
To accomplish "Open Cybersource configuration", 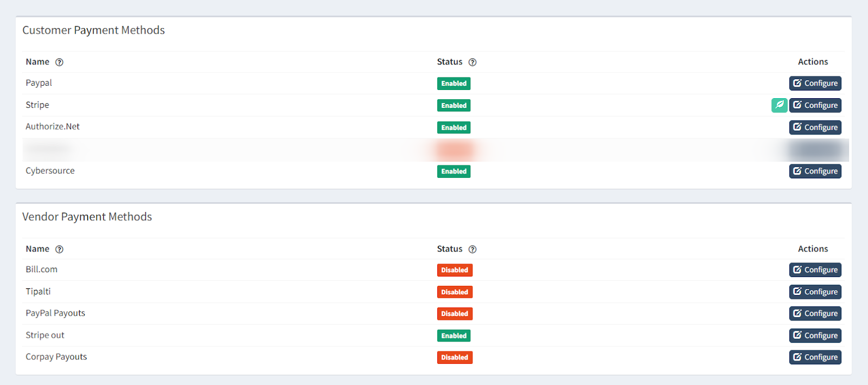I will click(x=815, y=171).
